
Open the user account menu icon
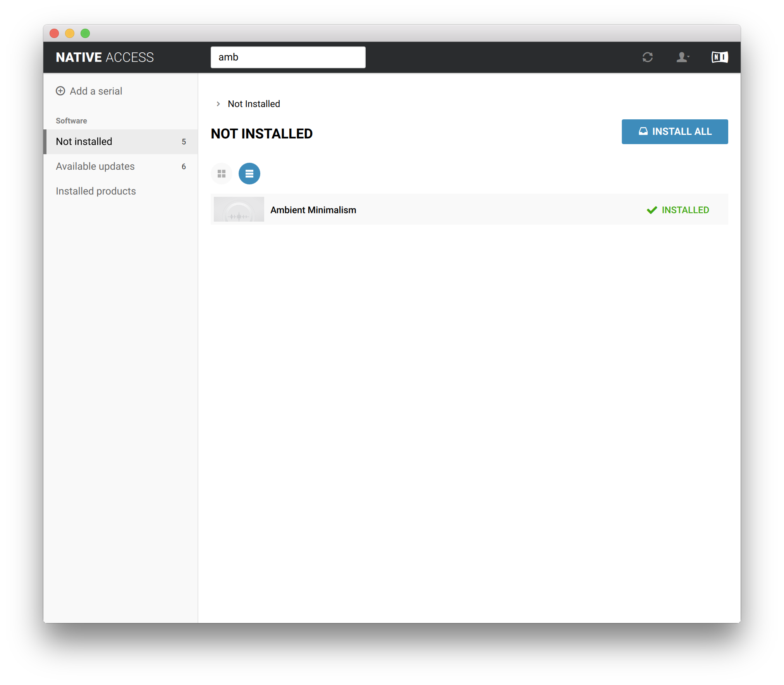[x=682, y=57]
